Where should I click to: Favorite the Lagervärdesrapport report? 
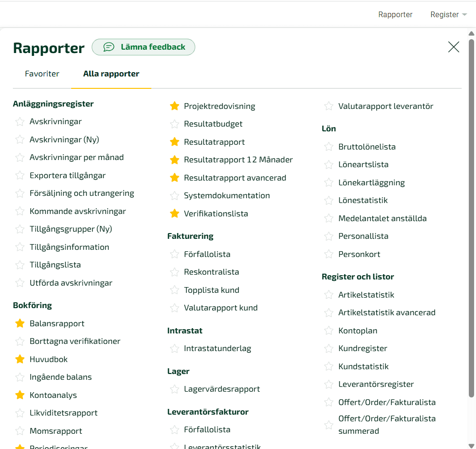click(174, 389)
